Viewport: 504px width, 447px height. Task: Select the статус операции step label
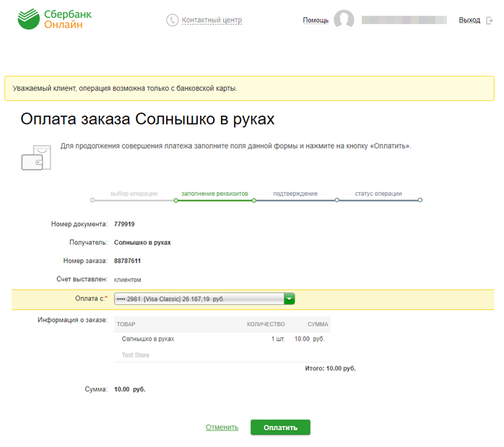tap(378, 194)
